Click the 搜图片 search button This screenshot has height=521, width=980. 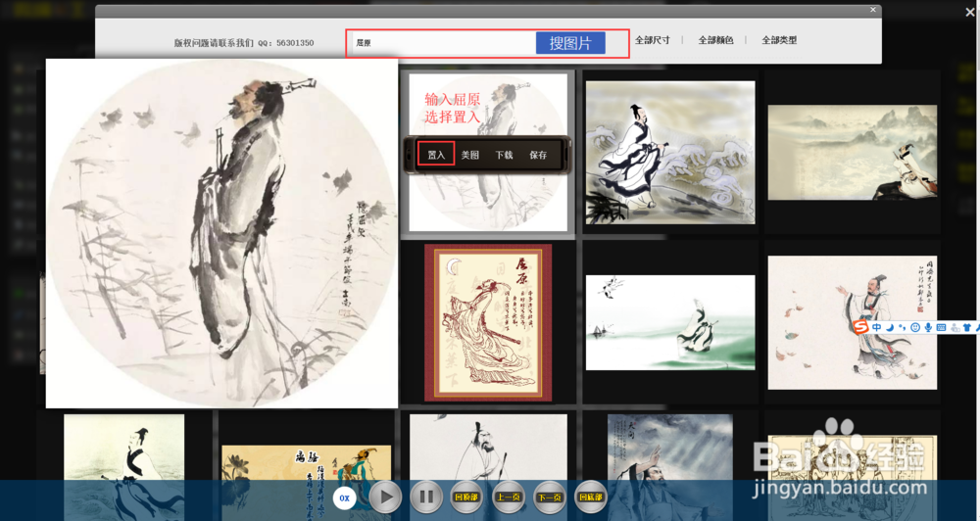[570, 42]
